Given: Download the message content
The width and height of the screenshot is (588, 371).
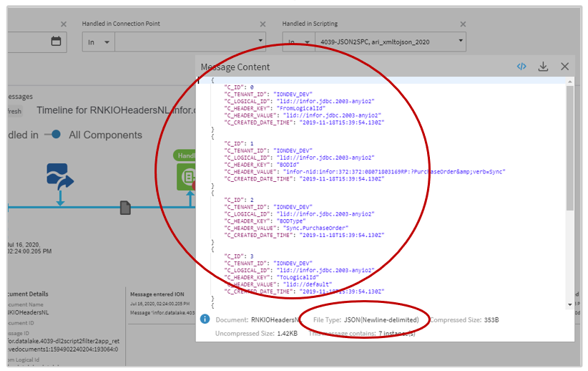Looking at the screenshot, I should click(x=543, y=67).
